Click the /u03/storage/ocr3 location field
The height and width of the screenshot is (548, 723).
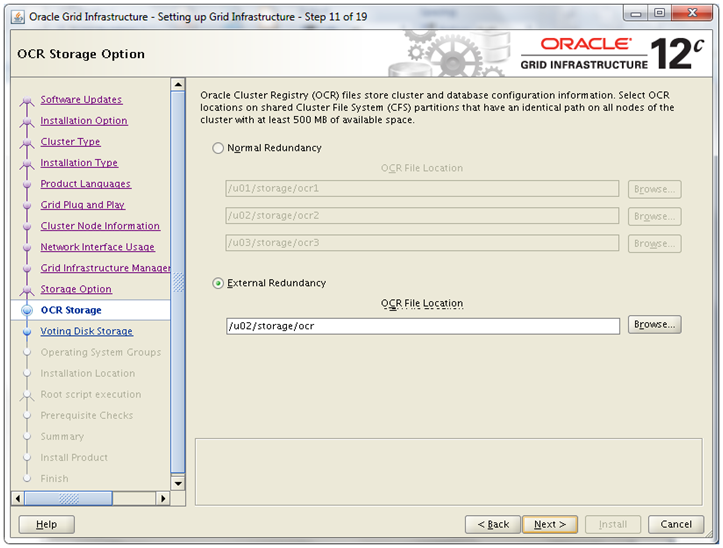(x=422, y=243)
